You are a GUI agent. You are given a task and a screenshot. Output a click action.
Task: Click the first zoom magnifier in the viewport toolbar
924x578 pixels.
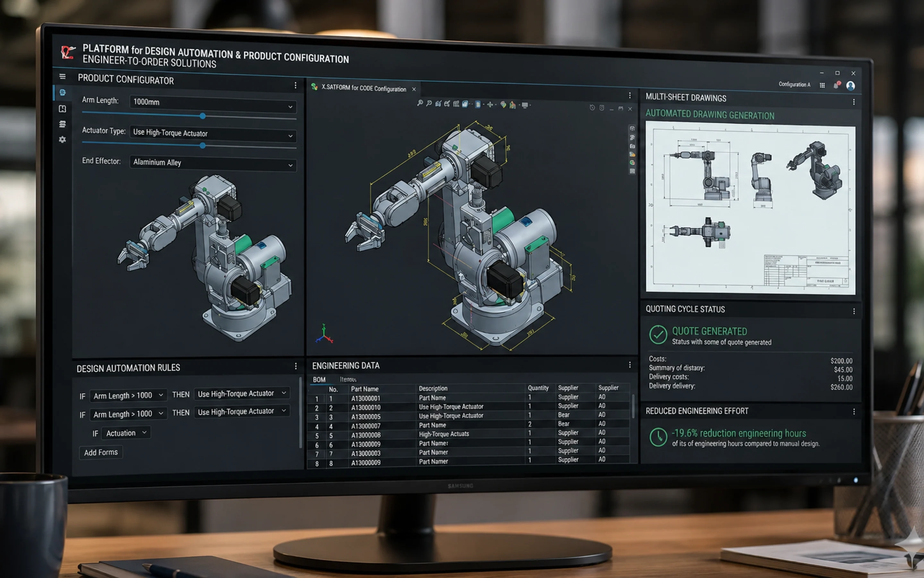point(420,103)
